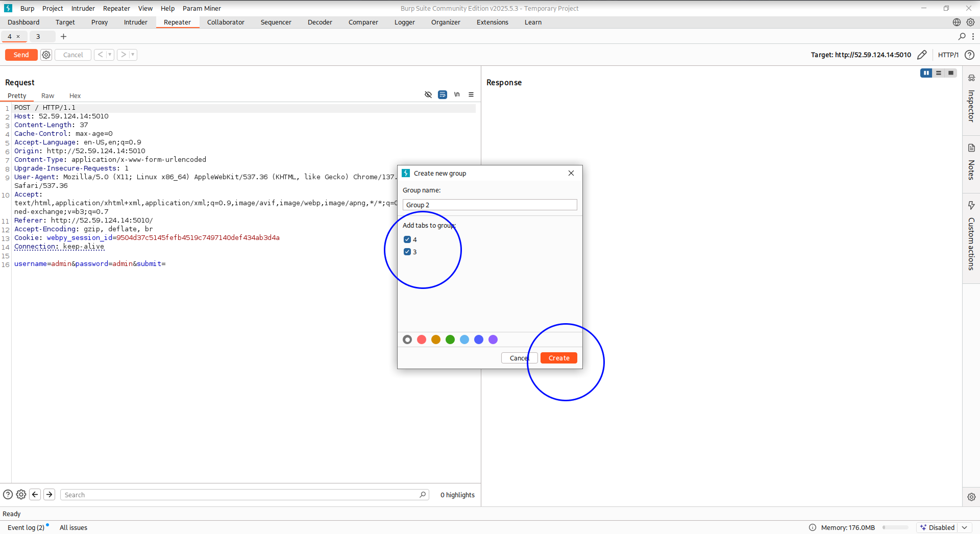The image size is (980, 534).
Task: Select light blue color swatch for group
Action: [x=464, y=339]
